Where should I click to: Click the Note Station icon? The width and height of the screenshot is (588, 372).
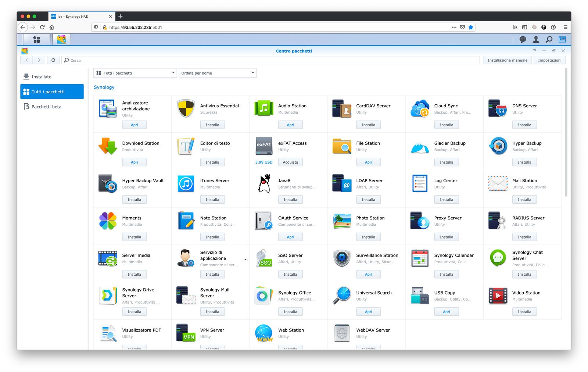pos(186,221)
